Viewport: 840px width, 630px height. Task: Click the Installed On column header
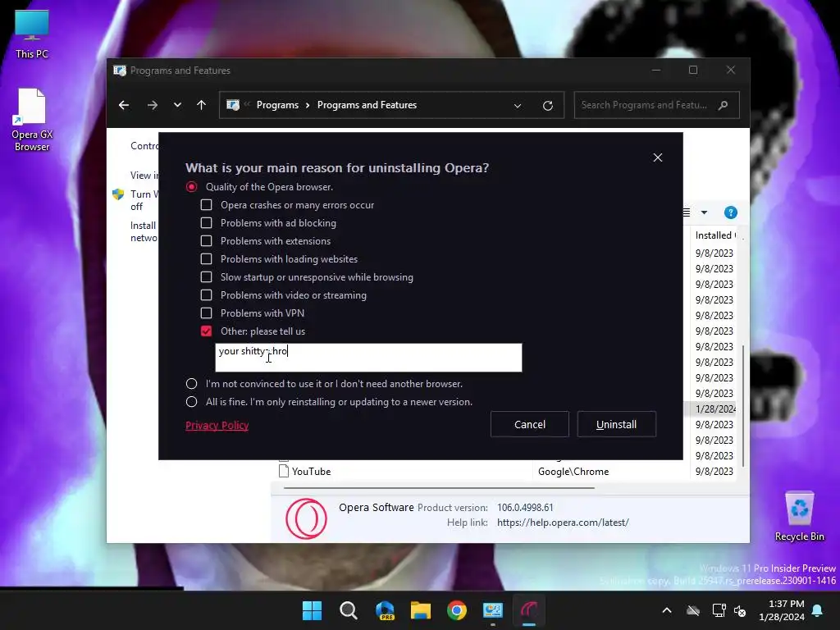(x=714, y=235)
